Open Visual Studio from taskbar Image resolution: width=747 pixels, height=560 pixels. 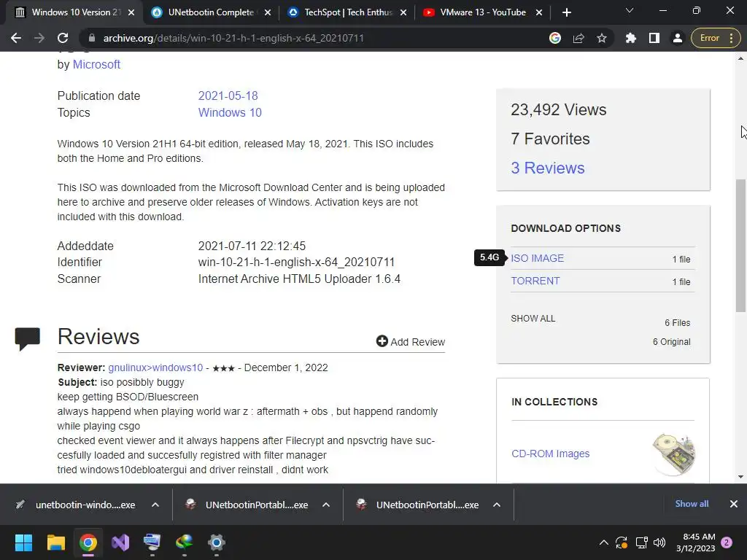120,542
